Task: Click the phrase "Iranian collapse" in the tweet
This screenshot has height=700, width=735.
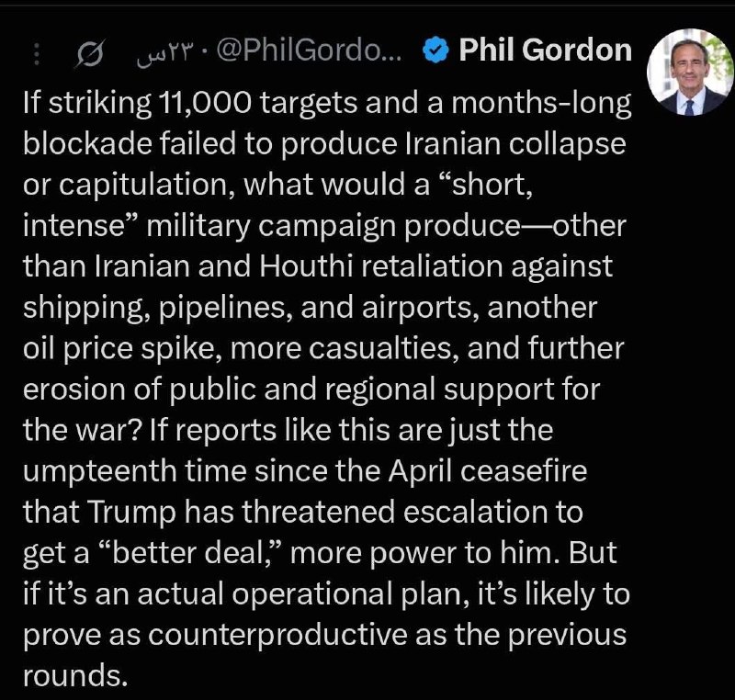Action: pyautogui.click(x=514, y=143)
